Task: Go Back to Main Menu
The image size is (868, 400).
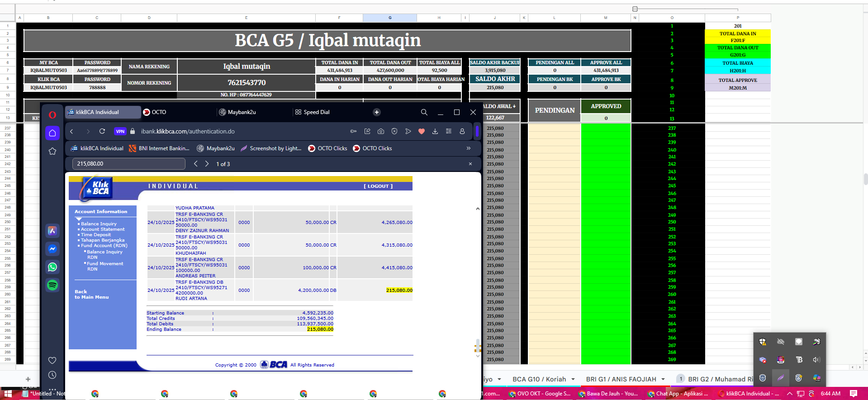Action: (x=91, y=295)
